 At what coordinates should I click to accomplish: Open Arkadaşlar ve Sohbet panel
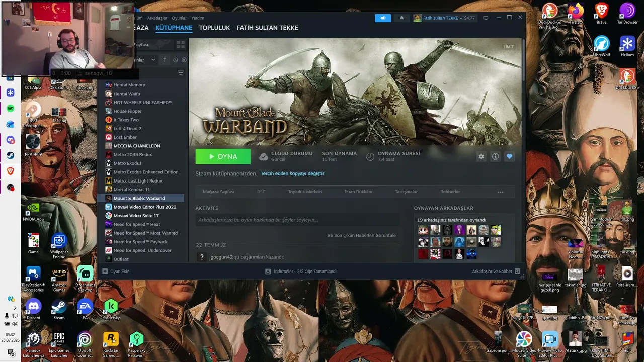coord(496,271)
